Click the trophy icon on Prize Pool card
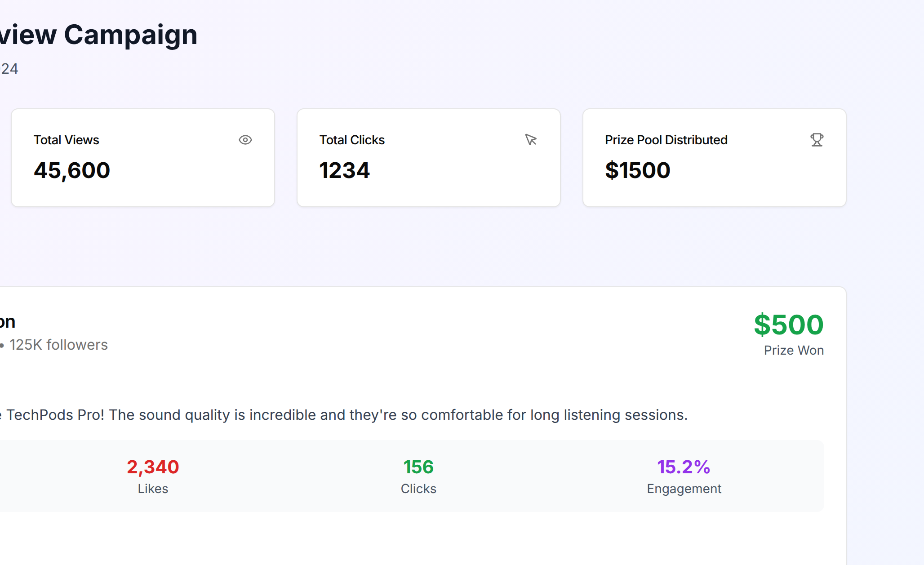This screenshot has width=924, height=565. (x=817, y=140)
